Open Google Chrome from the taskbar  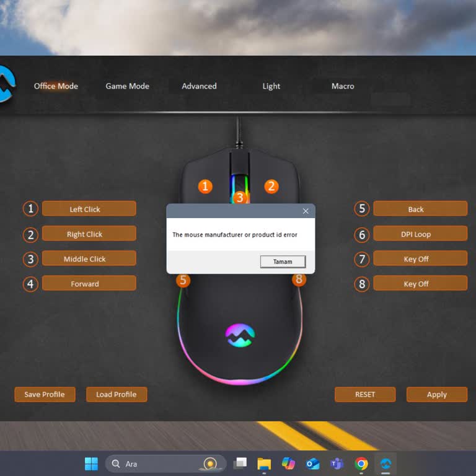coord(361,464)
